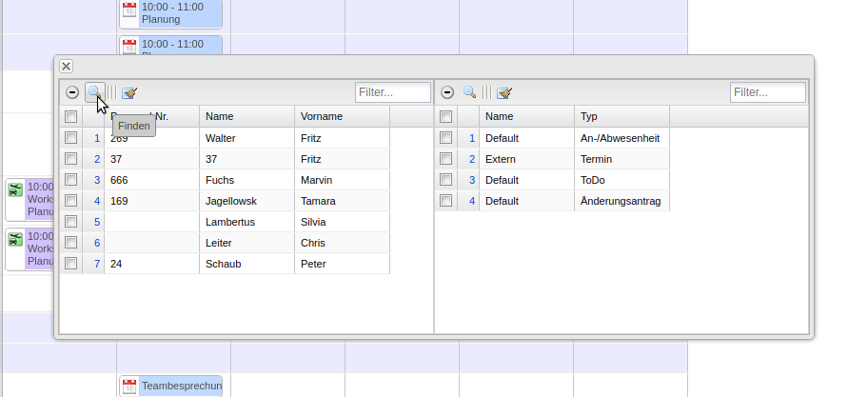This screenshot has height=397, width=868.
Task: Tick the checkbox for Walter Fritz
Action: coord(70,138)
